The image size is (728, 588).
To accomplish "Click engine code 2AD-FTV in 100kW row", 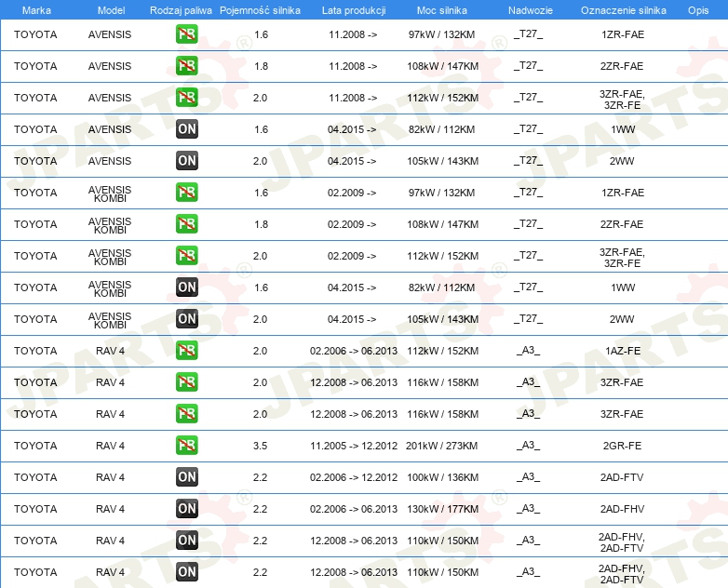I will tap(622, 477).
